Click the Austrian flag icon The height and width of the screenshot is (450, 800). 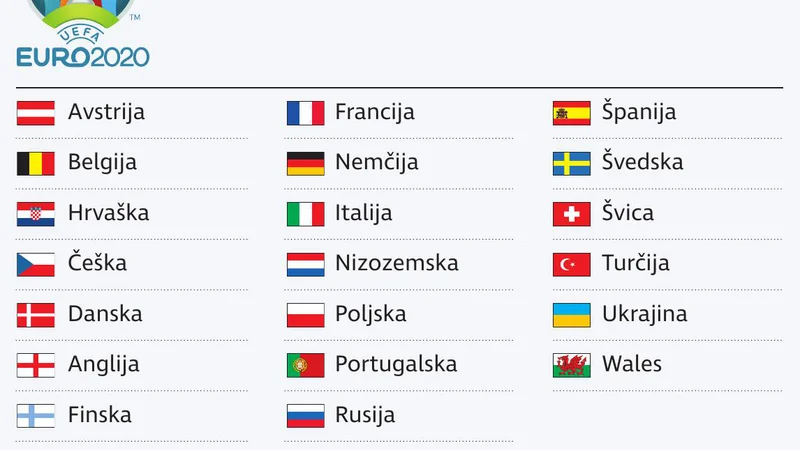click(x=36, y=113)
